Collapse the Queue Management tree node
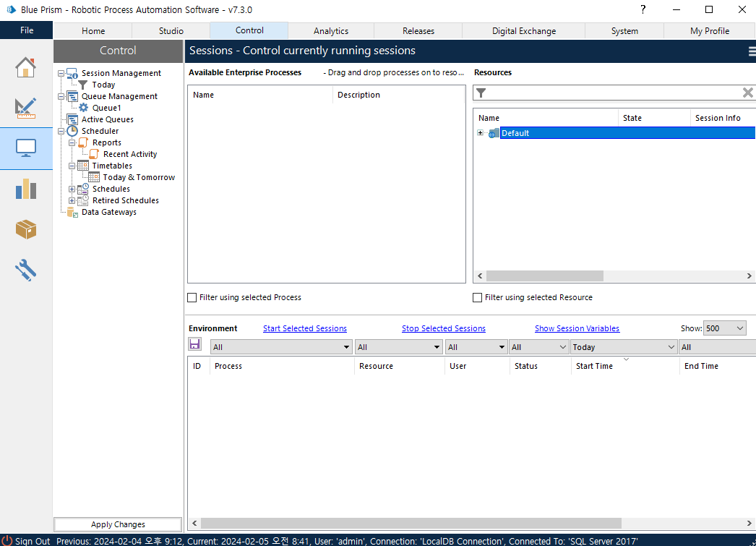This screenshot has height=546, width=756. pos(61,96)
